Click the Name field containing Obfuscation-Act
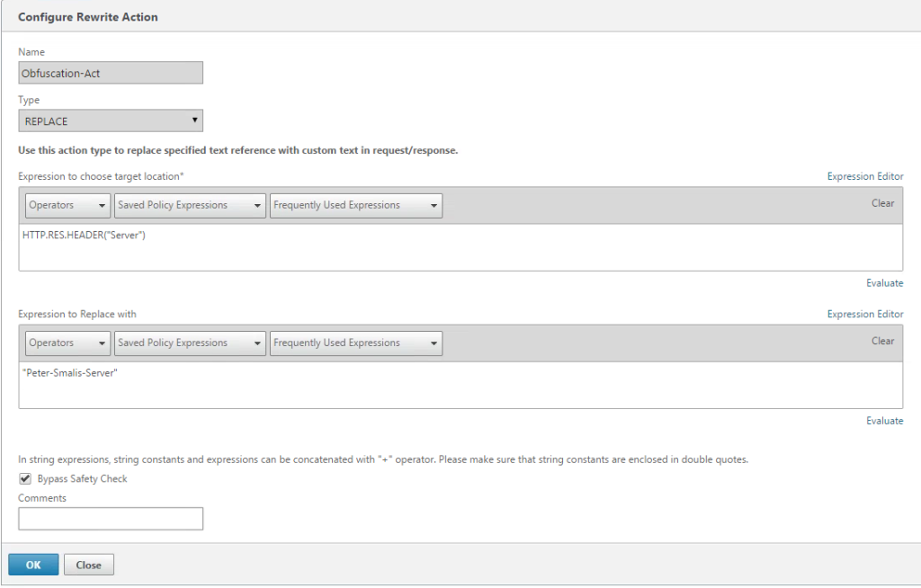The image size is (921, 588). pyautogui.click(x=111, y=73)
